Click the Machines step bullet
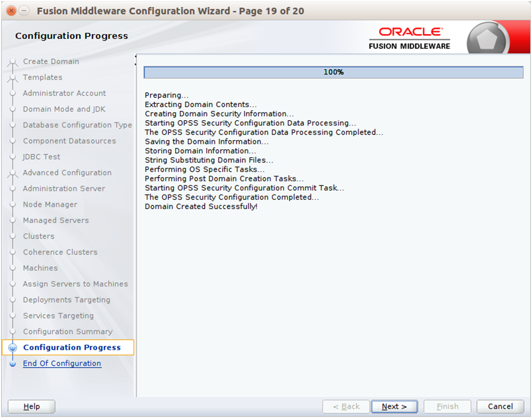Screen dimensions: 532x418 [13, 268]
